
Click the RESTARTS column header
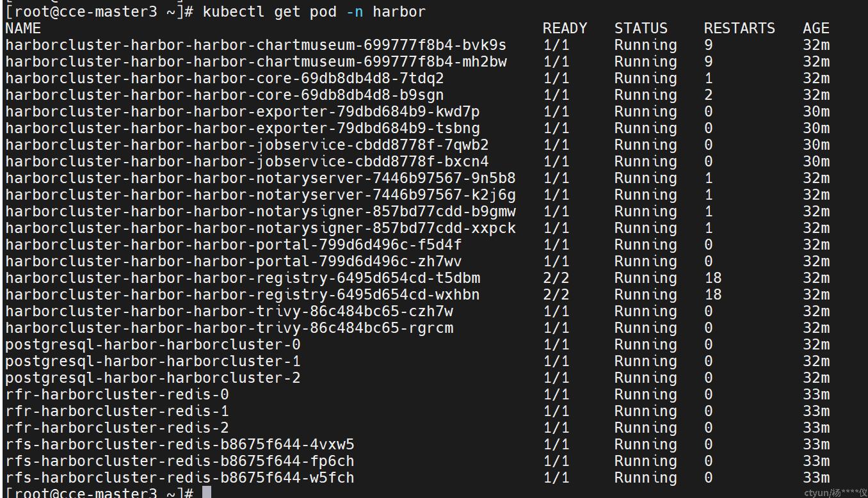(739, 28)
